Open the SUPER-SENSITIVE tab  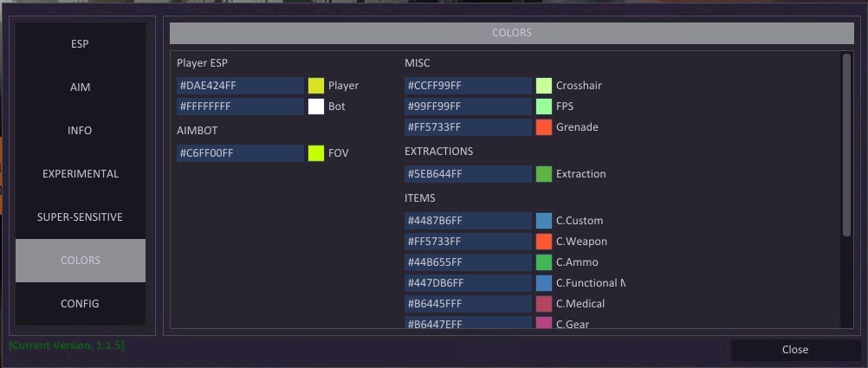[x=80, y=217]
